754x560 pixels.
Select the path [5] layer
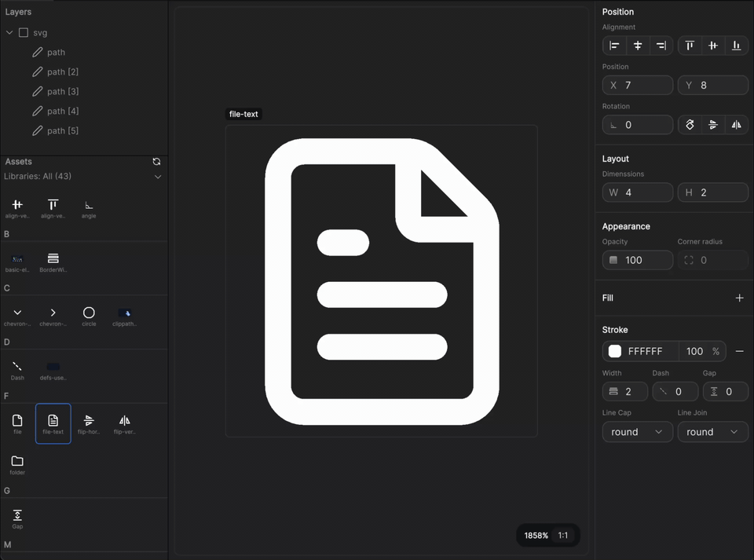[84, 130]
